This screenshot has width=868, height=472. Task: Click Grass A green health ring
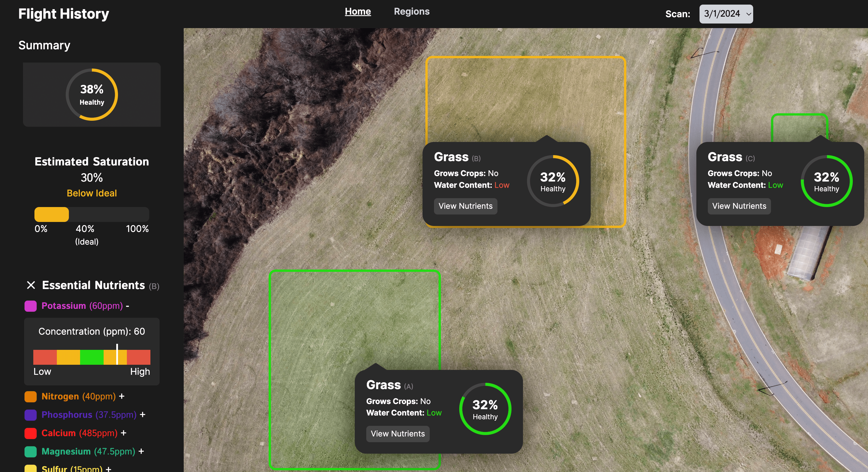pos(485,409)
